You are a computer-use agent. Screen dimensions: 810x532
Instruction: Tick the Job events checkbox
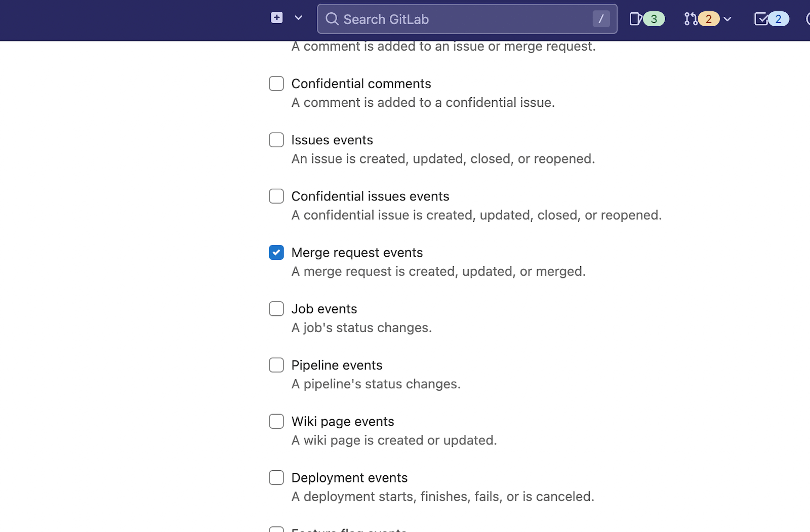click(276, 309)
